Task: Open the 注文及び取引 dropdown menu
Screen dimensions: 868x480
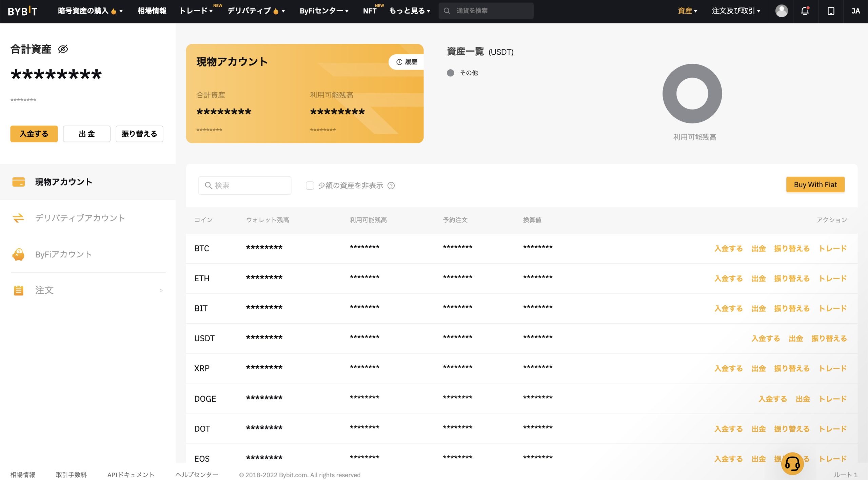Action: click(736, 11)
